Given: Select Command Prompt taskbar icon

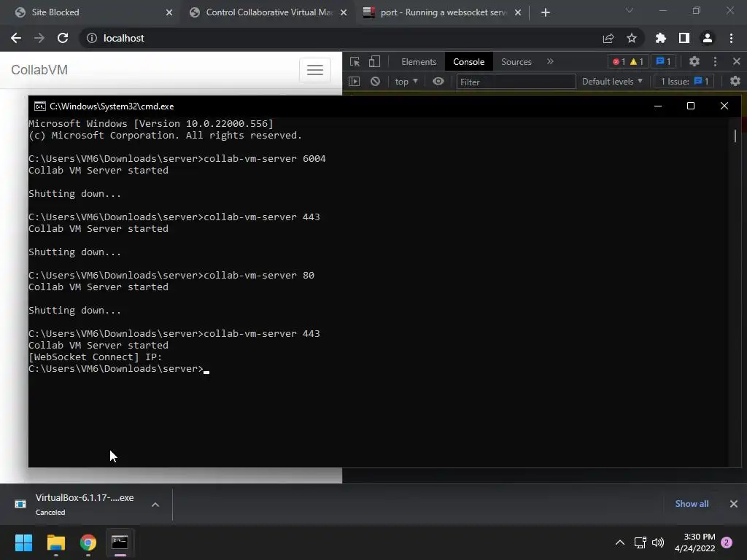Looking at the screenshot, I should point(120,542).
